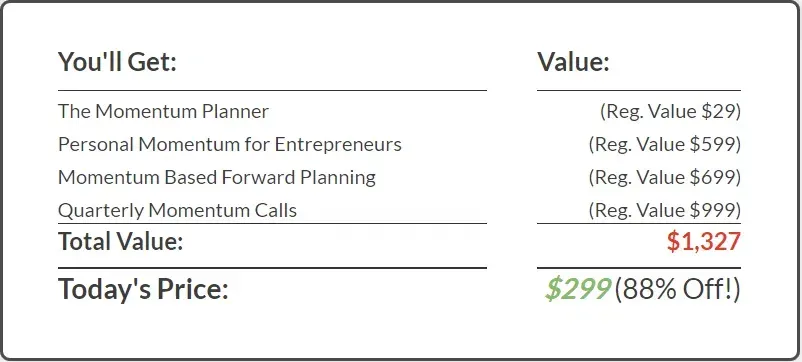Click the word "Entrepreneurs" in the list
802x362 pixels.
(x=338, y=145)
